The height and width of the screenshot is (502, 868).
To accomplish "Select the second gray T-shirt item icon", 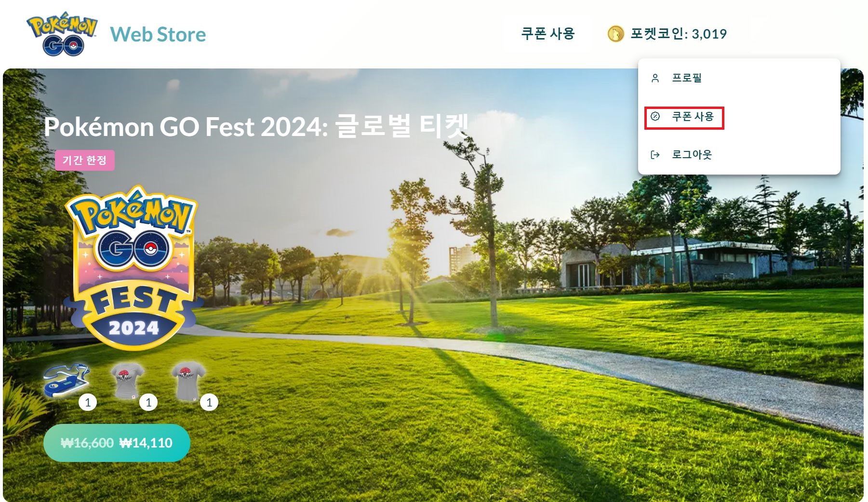I will (x=188, y=381).
